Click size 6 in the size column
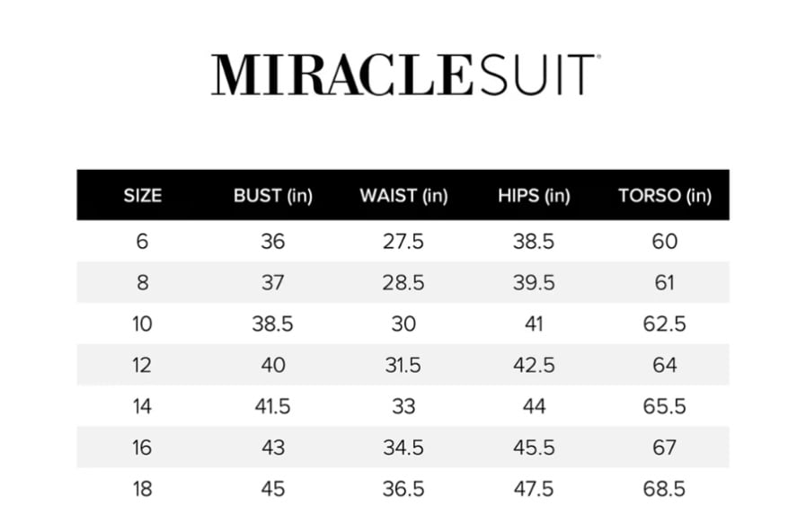The width and height of the screenshot is (797, 532). tap(142, 242)
